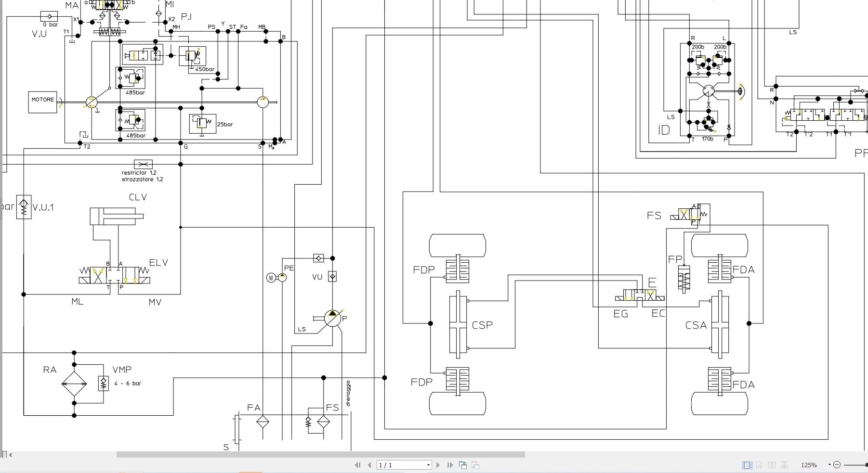Click the 'ML' port label
The image size is (868, 473).
pos(77,302)
